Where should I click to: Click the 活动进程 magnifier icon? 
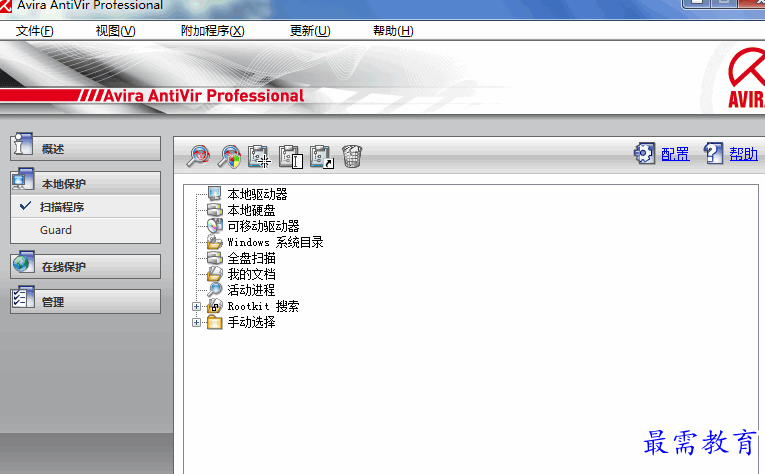(215, 290)
